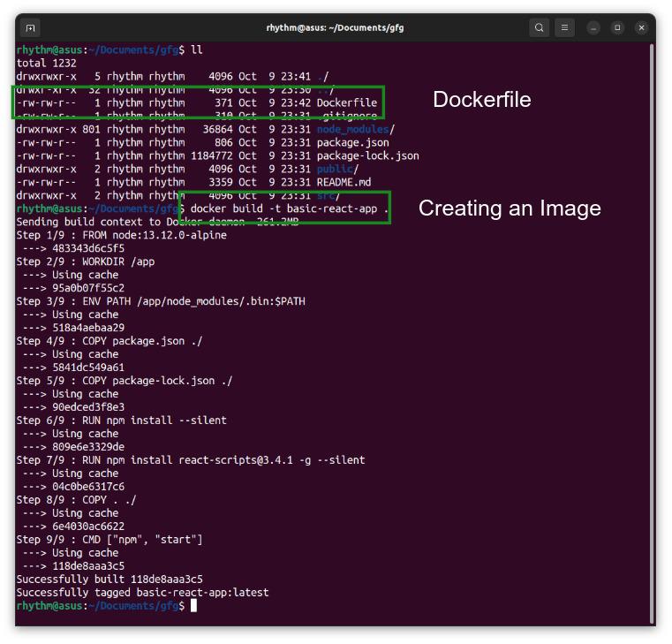Click the Successfully tagged basic-react-app:latest line
Viewport: 672px width, 644px height.
coord(142,593)
